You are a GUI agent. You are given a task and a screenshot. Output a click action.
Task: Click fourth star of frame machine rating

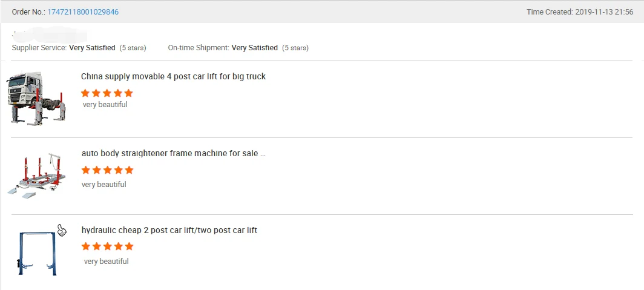coord(118,170)
